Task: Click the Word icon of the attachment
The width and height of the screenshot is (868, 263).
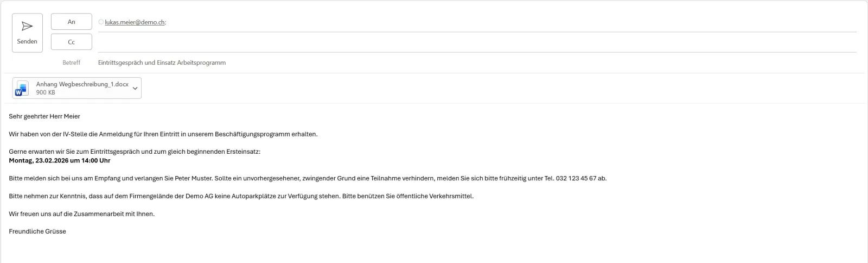Action: (x=22, y=89)
